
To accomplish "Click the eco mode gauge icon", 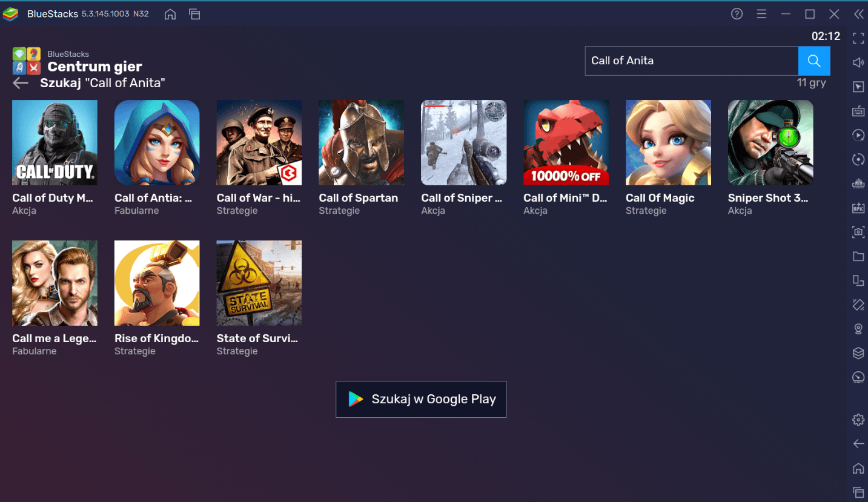I will tap(858, 377).
